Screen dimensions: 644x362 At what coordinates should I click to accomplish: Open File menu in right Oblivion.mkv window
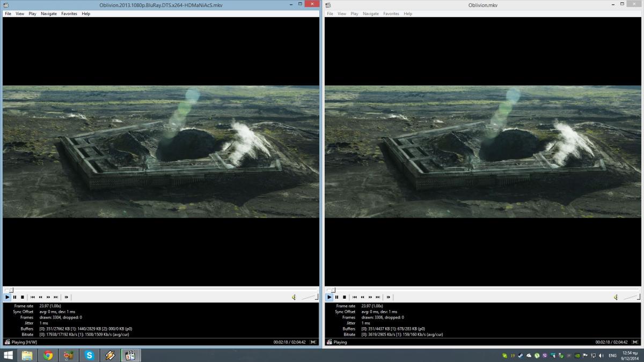[330, 13]
